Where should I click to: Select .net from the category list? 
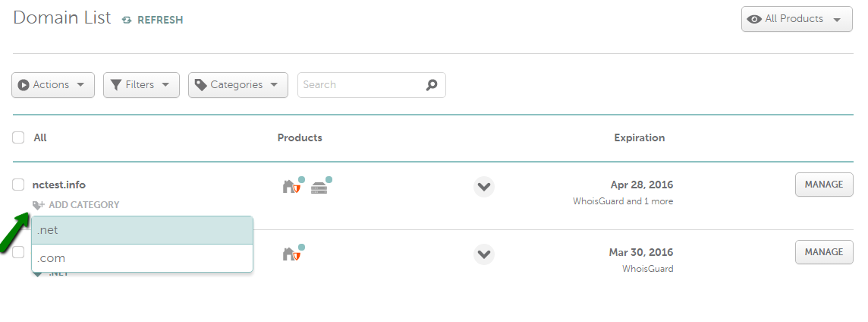(x=143, y=230)
